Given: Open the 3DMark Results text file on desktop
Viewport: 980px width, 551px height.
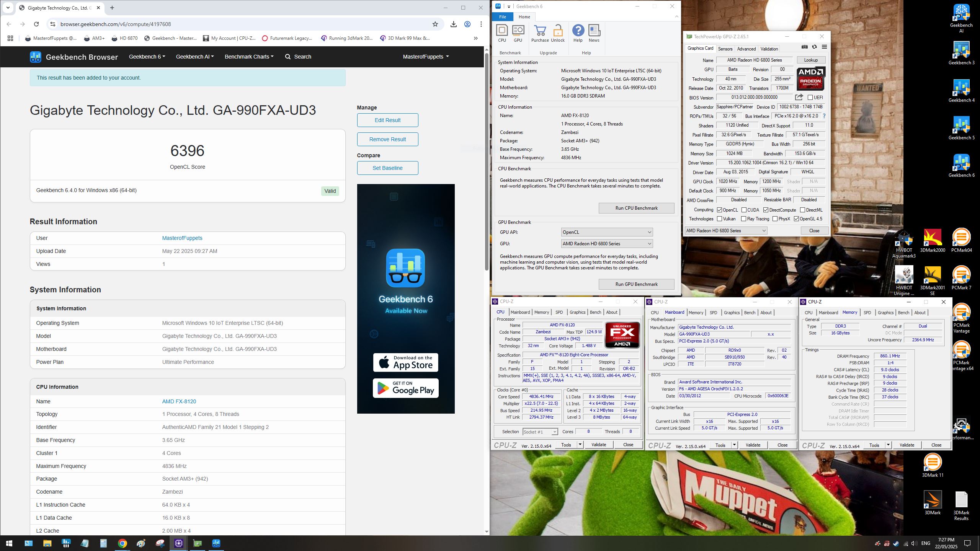Looking at the screenshot, I should 961,506.
